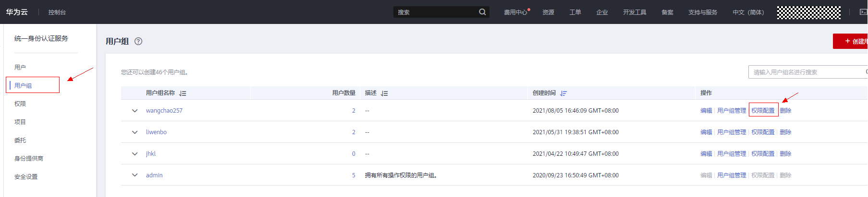Screen dimensions: 868x197
Task: Click 删除 for liwenbo
Action: 785,132
